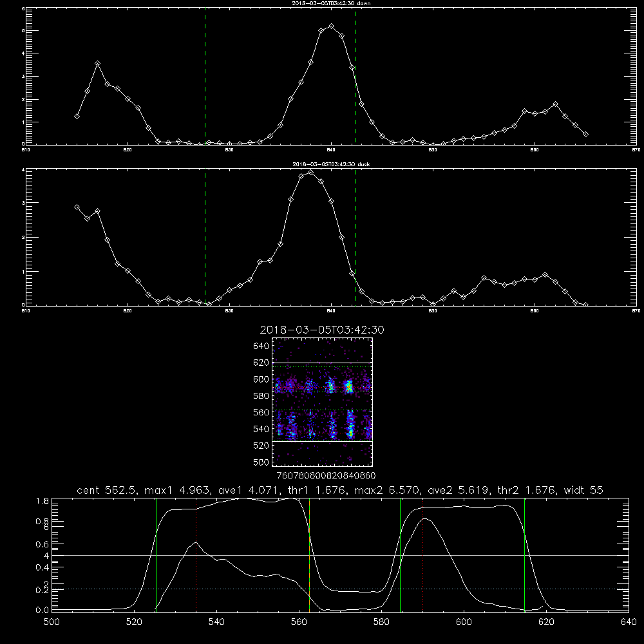Click the 540 label on spectrogram y-axis
The image size is (644, 644).
point(261,429)
